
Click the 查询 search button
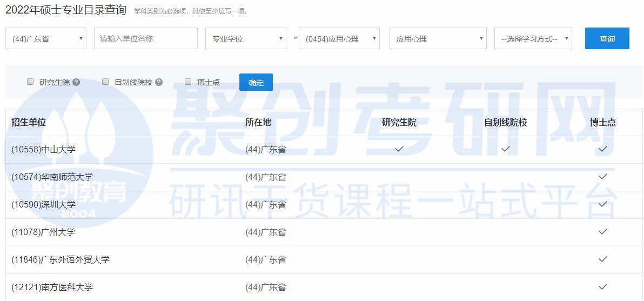click(607, 38)
